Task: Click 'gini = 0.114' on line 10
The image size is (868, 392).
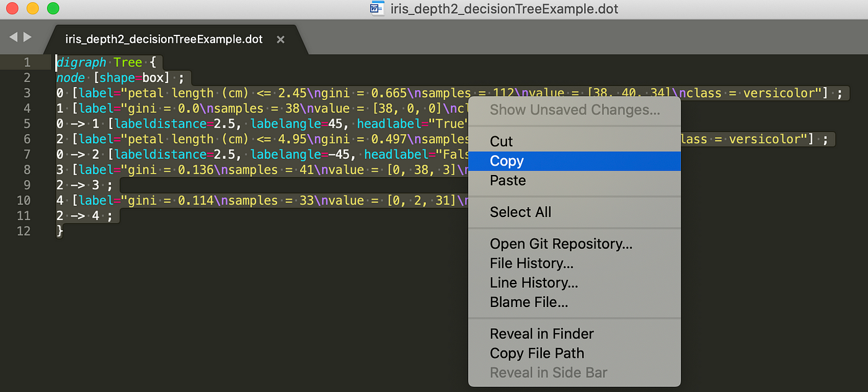Action: pyautogui.click(x=171, y=200)
